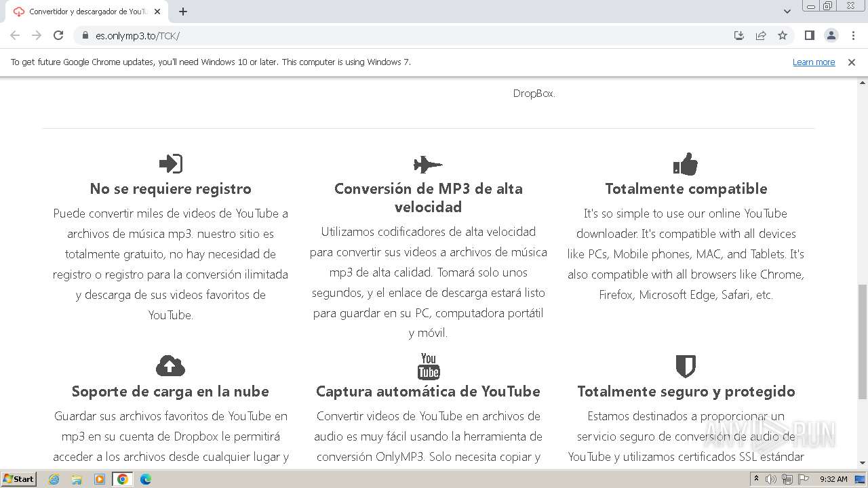This screenshot has width=868, height=488.
Task: Click the YouTube logo icon above Captura automática
Action: [x=429, y=366]
